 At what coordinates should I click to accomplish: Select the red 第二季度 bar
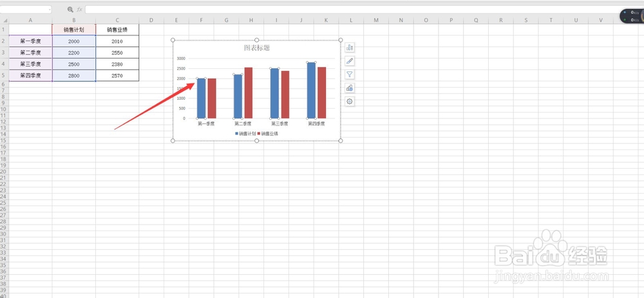[x=249, y=93]
